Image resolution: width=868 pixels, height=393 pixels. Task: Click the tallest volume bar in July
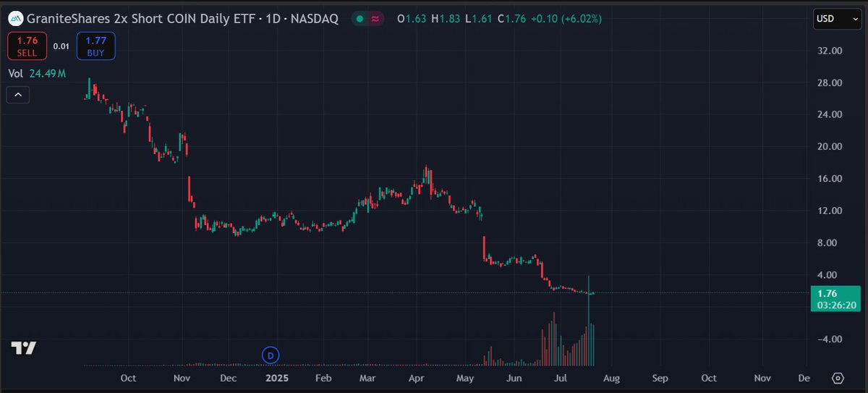point(589,321)
